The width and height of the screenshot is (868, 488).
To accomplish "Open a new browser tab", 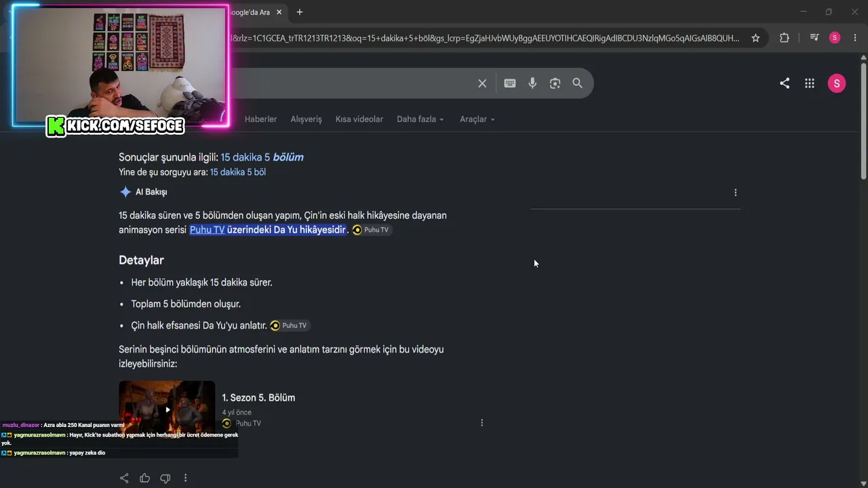I will pos(300,12).
